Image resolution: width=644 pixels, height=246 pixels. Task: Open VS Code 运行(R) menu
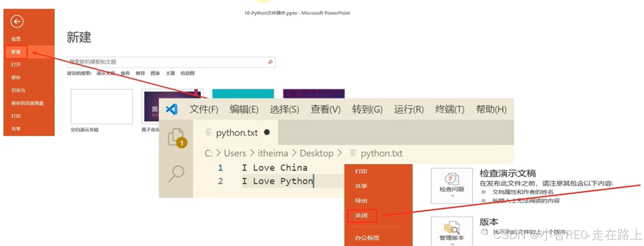(x=408, y=109)
